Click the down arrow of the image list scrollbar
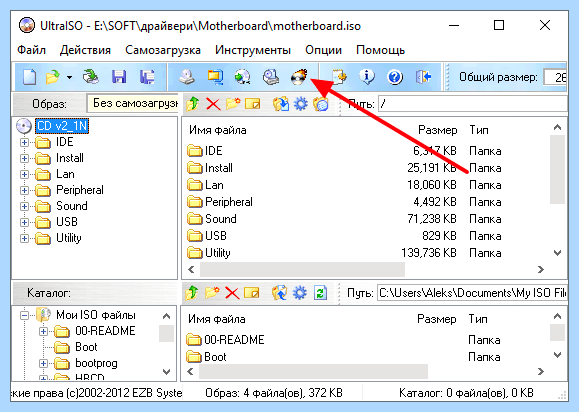The height and width of the screenshot is (412, 579). 557,253
